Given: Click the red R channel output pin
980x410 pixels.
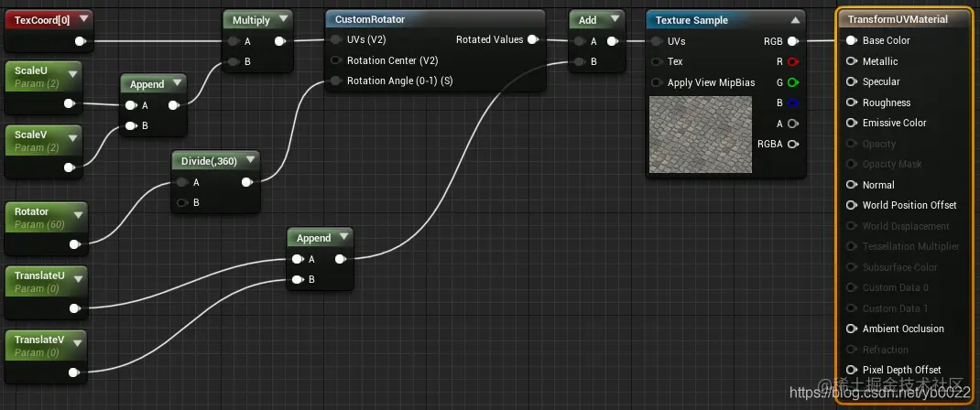Looking at the screenshot, I should click(793, 62).
